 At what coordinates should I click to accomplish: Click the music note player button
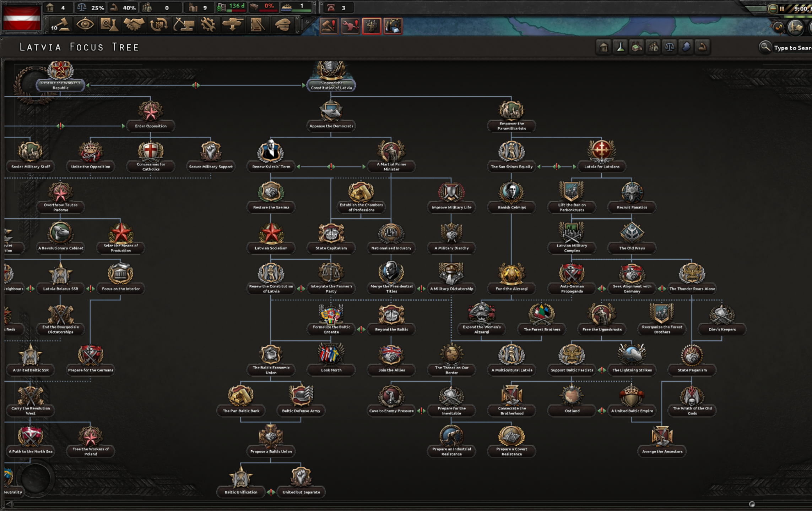tap(778, 27)
